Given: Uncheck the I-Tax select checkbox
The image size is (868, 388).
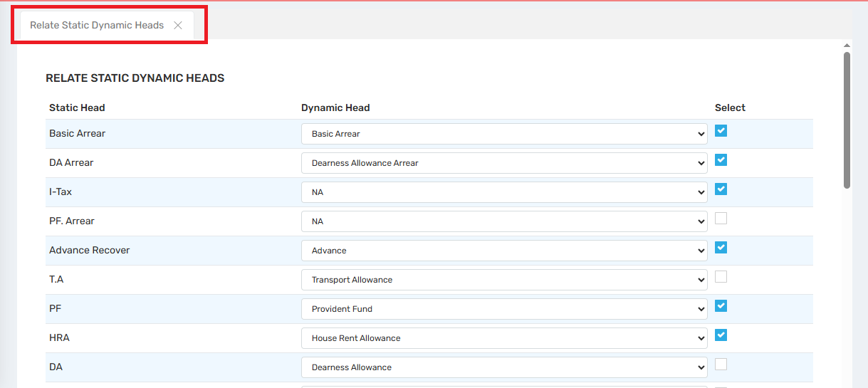Looking at the screenshot, I should [x=721, y=189].
